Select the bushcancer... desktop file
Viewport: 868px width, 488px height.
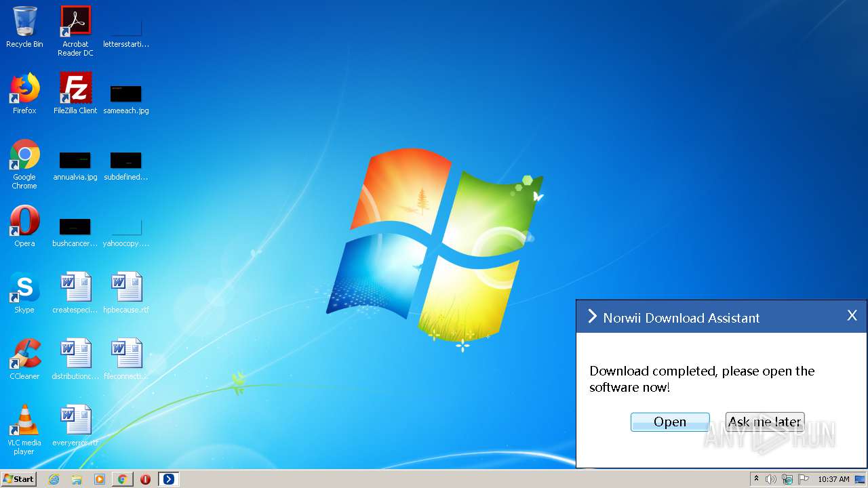(75, 232)
